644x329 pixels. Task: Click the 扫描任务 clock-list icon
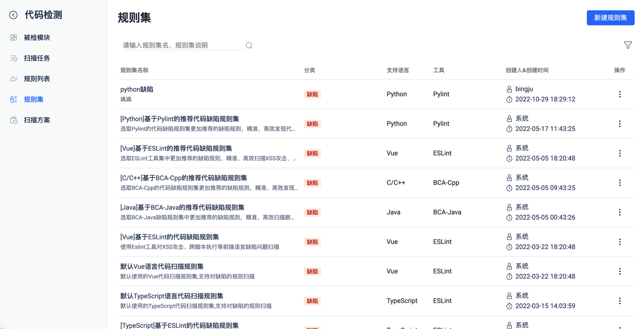point(14,58)
